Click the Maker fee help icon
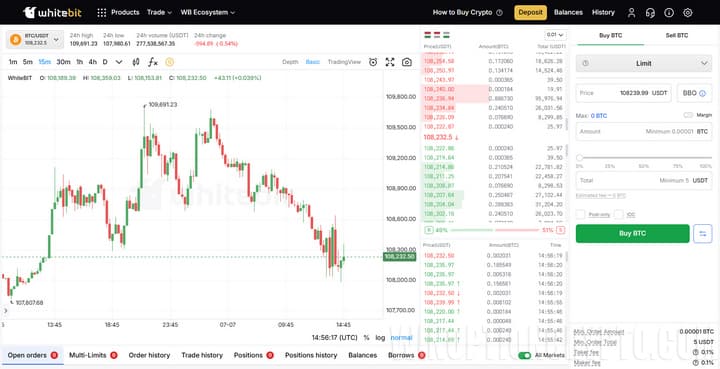Screen dimensions: 720x369 coord(695,363)
